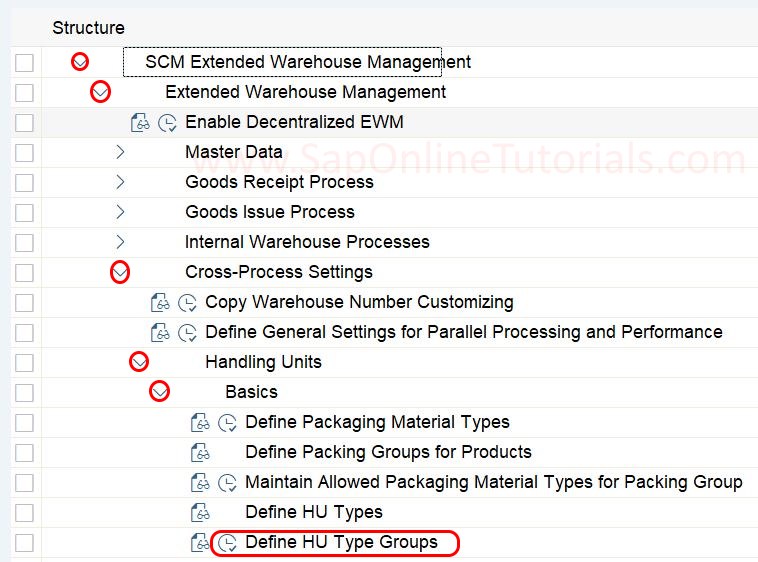
Task: Tick checkbox for Extended Warehouse Management row
Action: pyautogui.click(x=24, y=92)
